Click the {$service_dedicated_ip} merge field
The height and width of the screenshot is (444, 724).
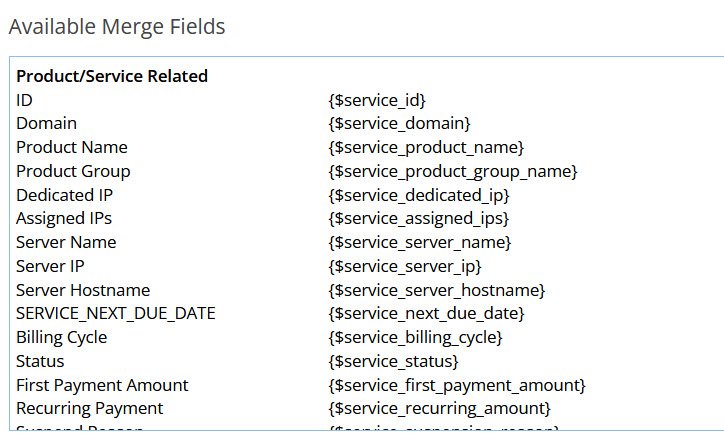(418, 195)
